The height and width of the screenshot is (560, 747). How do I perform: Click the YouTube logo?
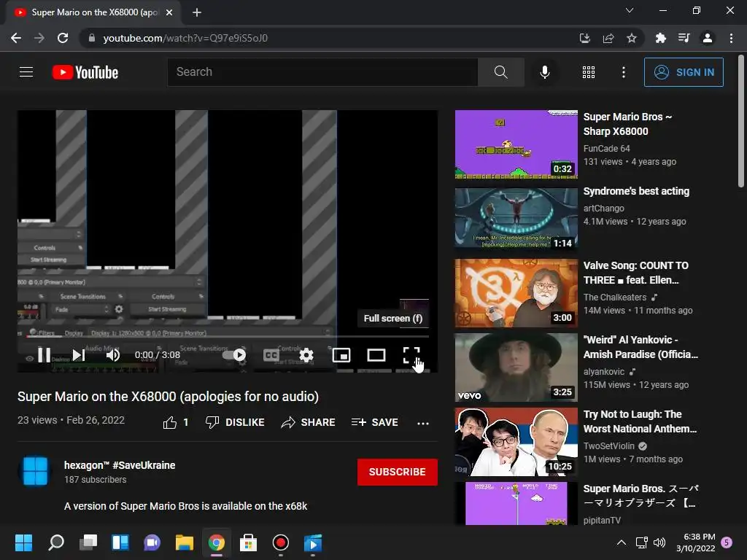(85, 72)
